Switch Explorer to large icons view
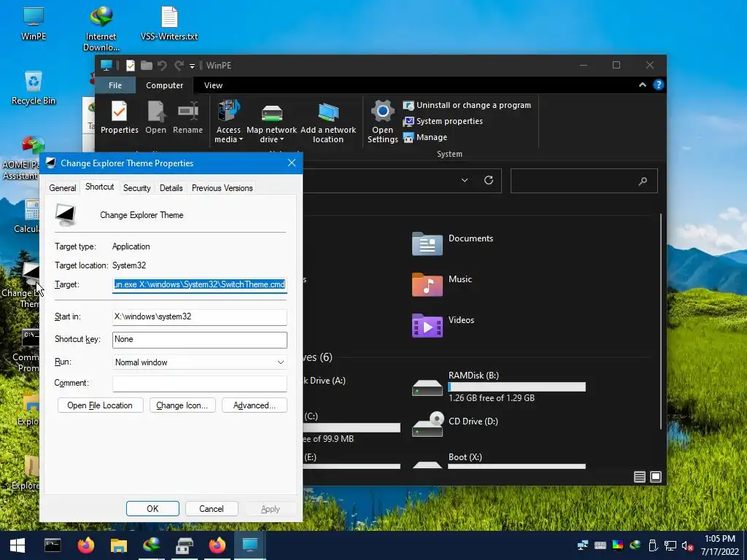Screen dimensions: 747x560 (x=656, y=477)
